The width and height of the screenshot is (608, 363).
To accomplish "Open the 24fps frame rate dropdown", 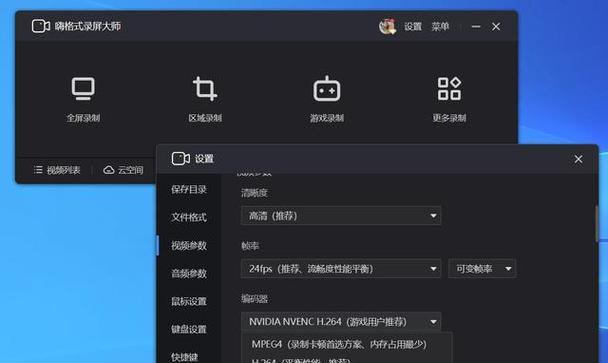I will (x=341, y=268).
